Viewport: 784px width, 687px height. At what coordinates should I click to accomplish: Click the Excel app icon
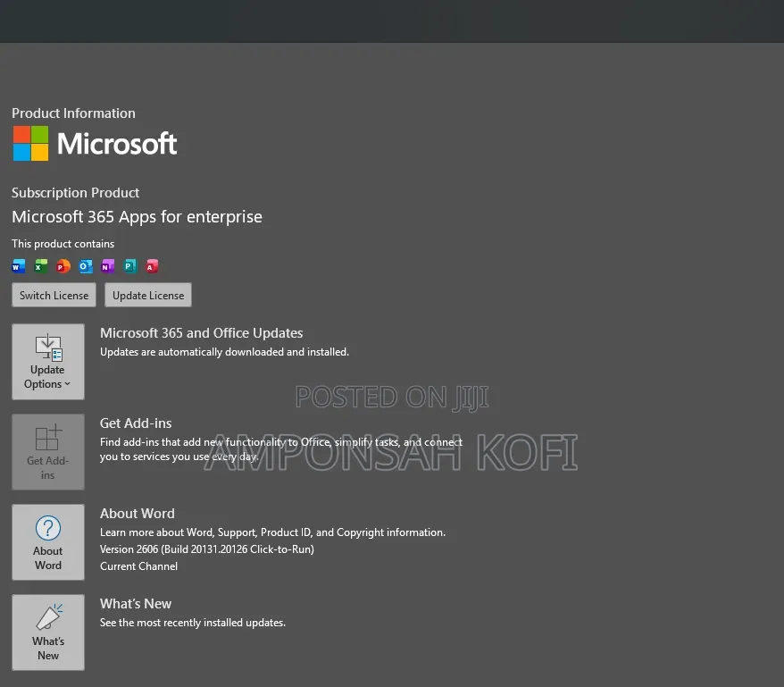point(40,266)
